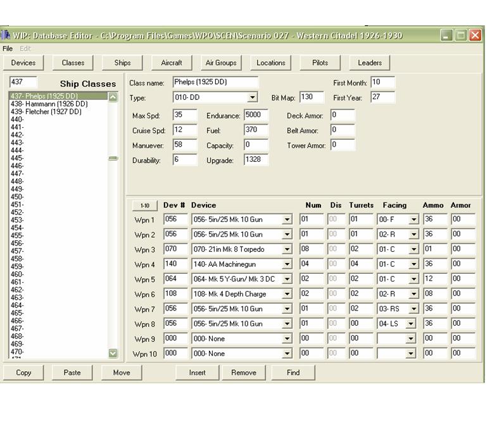
Task: Click the Find button
Action: [293, 373]
